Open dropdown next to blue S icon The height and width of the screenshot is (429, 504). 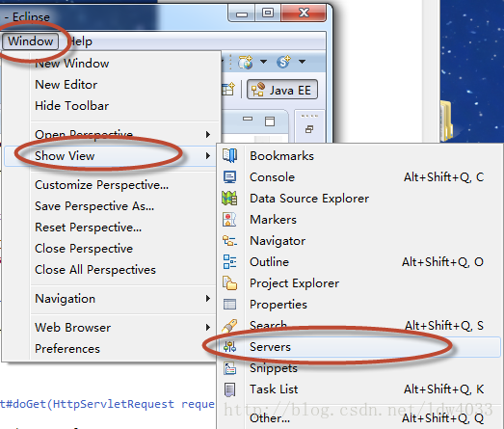(302, 62)
